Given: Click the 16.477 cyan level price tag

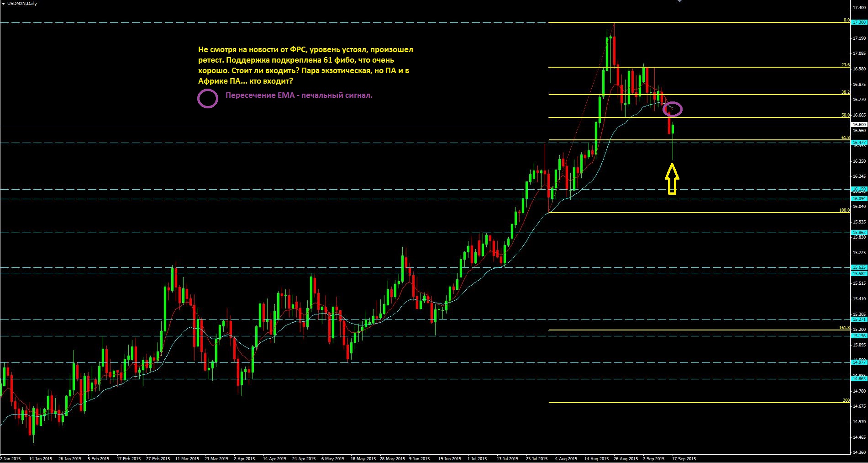Looking at the screenshot, I should (x=859, y=143).
